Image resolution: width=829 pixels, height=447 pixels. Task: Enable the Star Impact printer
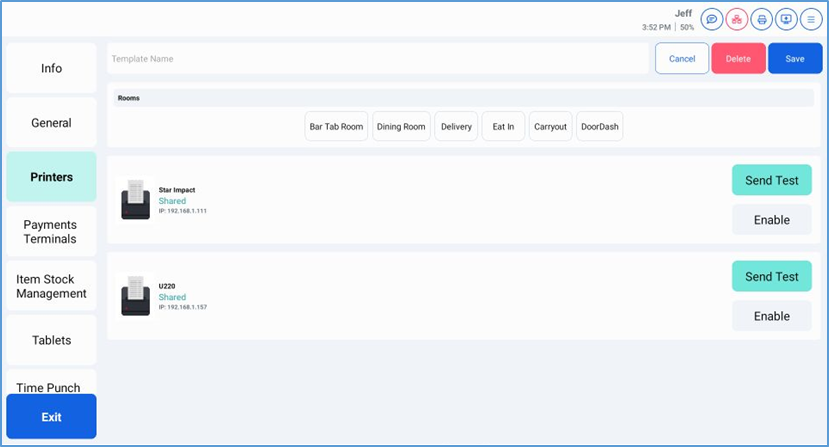coord(771,220)
